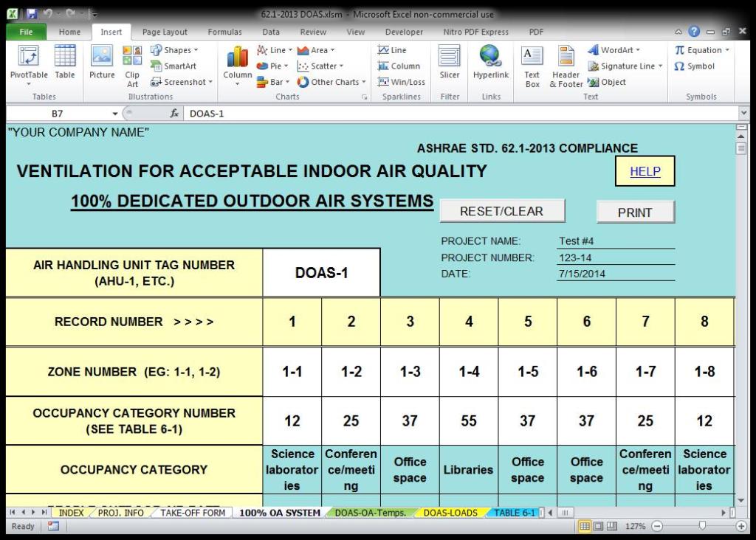Select Normal view in status bar
This screenshot has height=540, width=756.
click(585, 527)
